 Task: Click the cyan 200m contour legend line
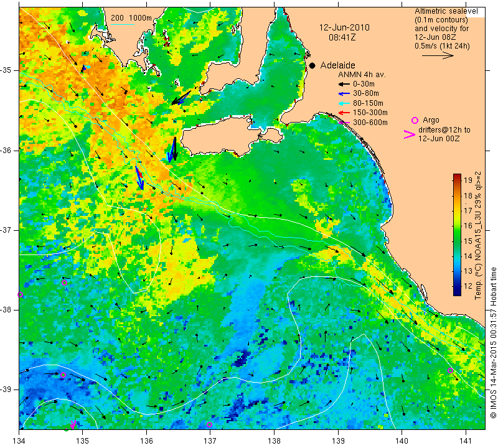[123, 24]
